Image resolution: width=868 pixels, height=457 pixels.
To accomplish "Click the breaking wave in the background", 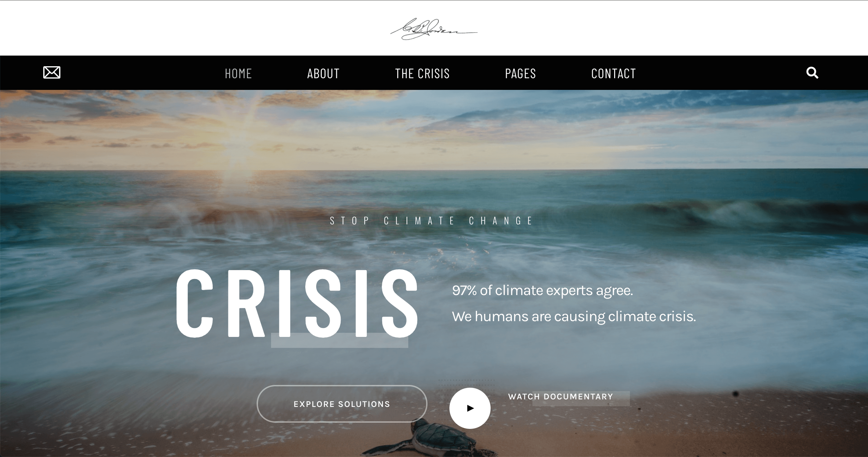I will click(x=738, y=213).
